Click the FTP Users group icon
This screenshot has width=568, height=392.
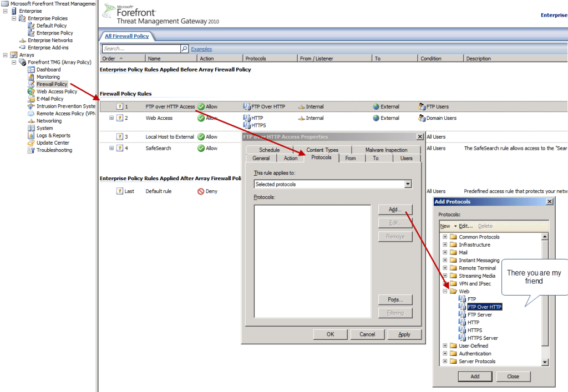coord(422,107)
